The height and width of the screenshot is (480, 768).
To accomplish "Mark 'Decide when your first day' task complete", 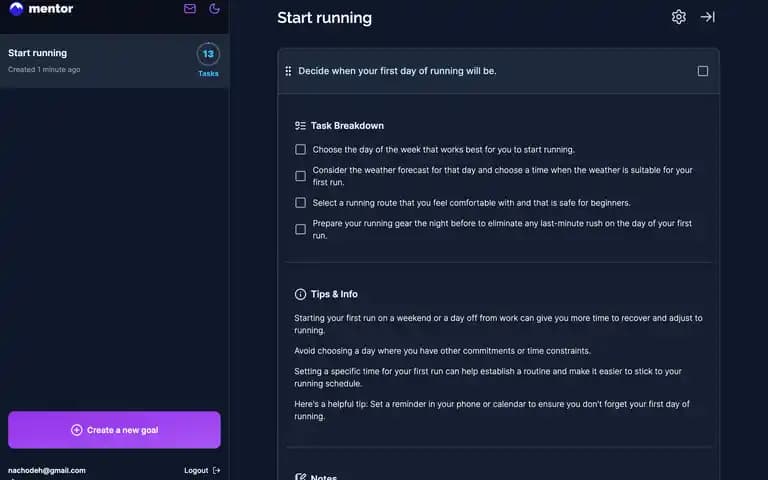I will tap(703, 71).
